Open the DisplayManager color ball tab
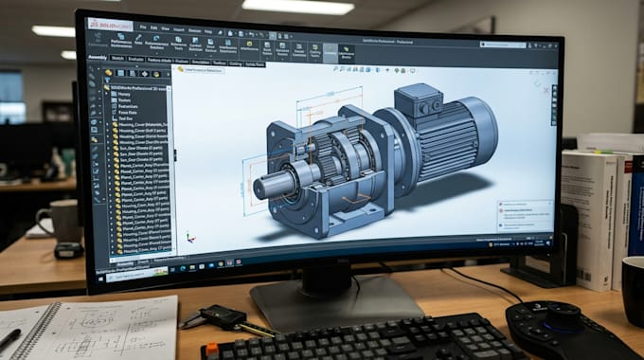Screen dimensions: 644x360 tap(156, 74)
